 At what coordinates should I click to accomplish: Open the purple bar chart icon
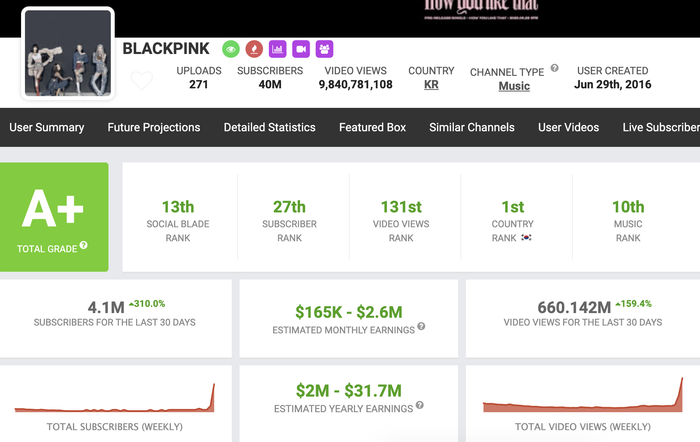[x=278, y=48]
